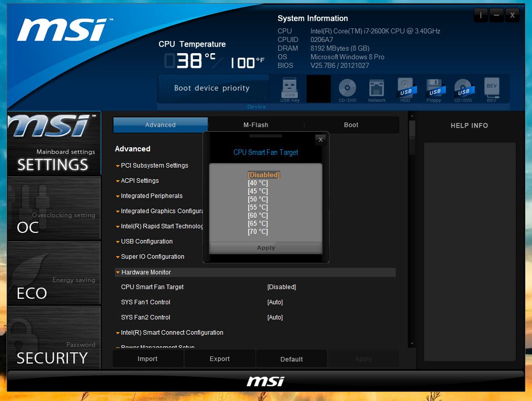Choose the [45 °C] fan target option
Screen dimensions: 532x401
click(x=257, y=191)
